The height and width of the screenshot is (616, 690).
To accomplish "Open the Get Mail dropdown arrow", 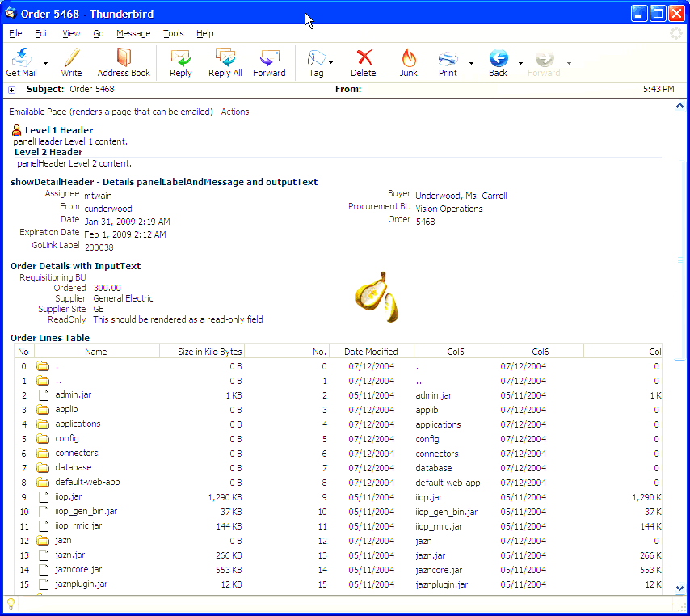I will click(44, 61).
